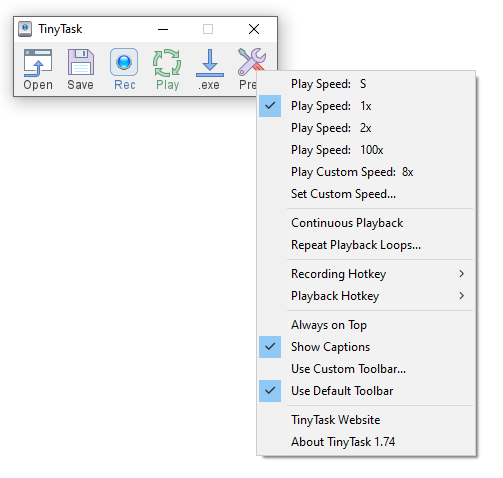Enable Continuous Playback
Image resolution: width=503 pixels, height=478 pixels.
366,223
